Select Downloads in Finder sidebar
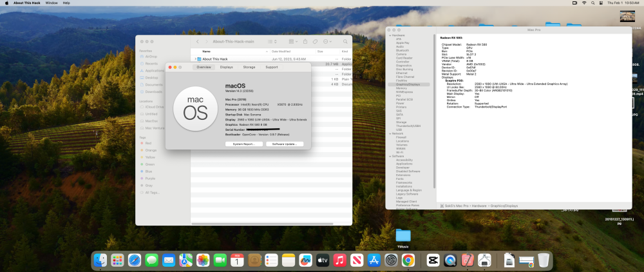644x272 pixels. tap(153, 92)
